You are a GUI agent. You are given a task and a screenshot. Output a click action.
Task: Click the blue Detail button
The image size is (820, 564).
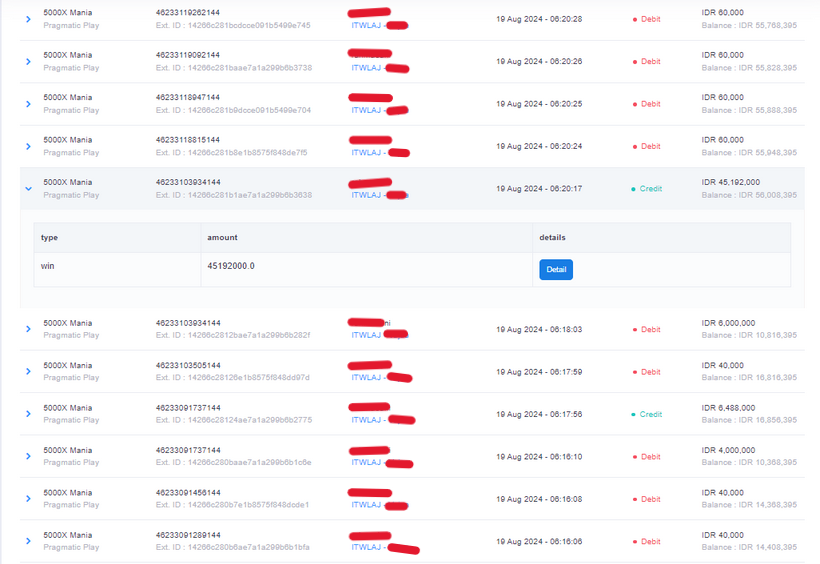coord(556,269)
